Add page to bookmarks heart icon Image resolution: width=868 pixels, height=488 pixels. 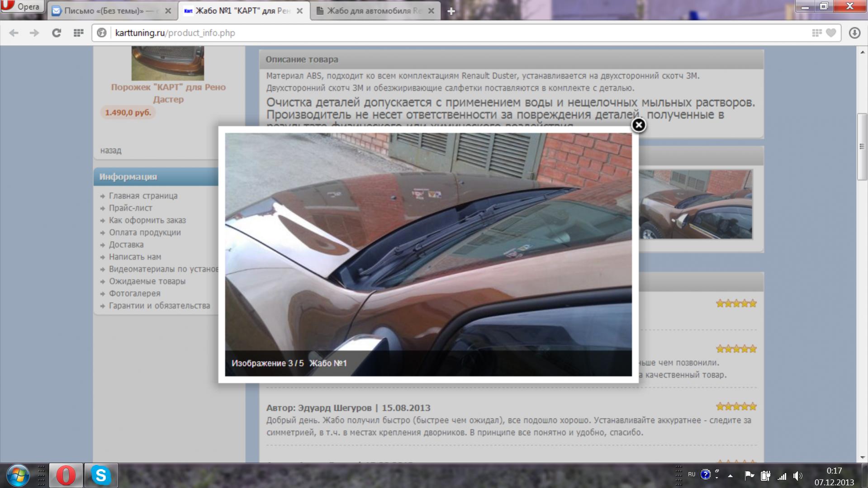click(831, 33)
